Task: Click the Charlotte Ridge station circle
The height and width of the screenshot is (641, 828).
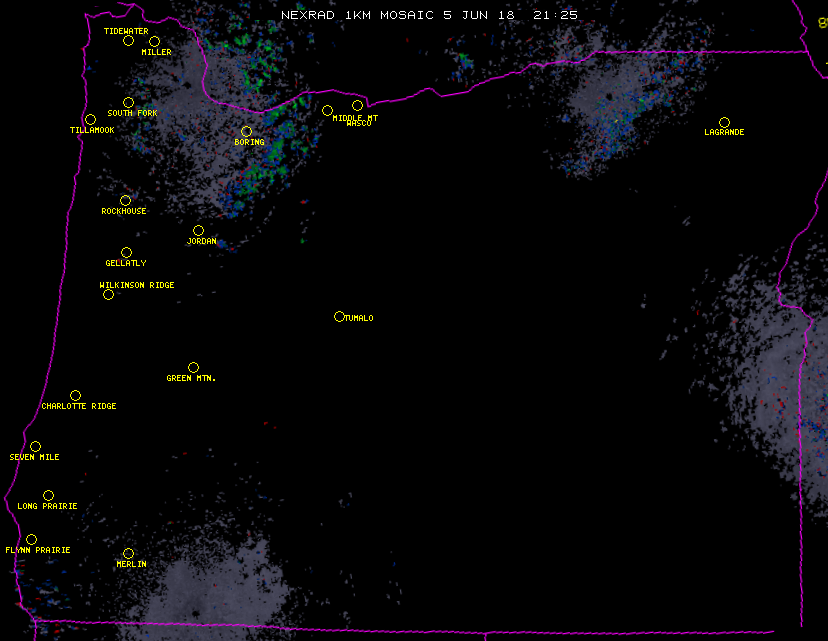Action: (75, 396)
